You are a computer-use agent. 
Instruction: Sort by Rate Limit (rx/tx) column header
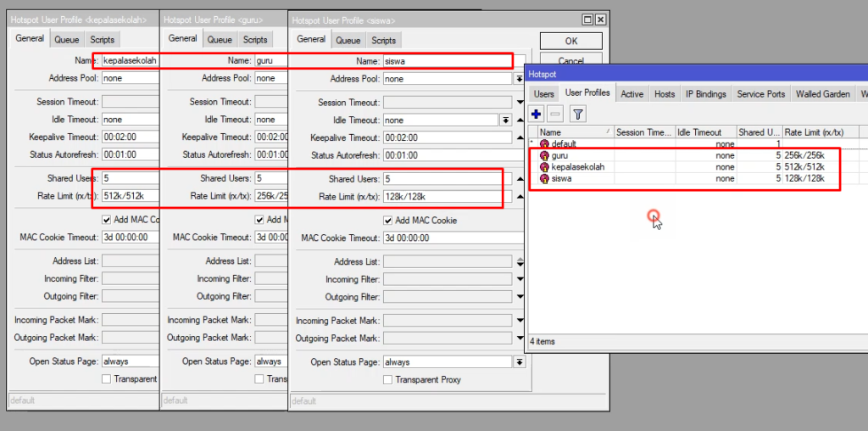(820, 132)
